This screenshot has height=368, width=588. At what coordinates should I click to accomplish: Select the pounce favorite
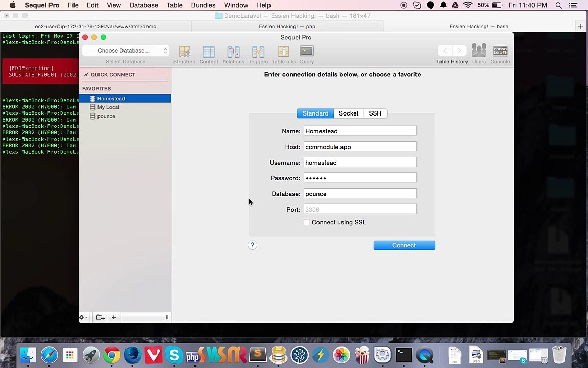(x=125, y=116)
